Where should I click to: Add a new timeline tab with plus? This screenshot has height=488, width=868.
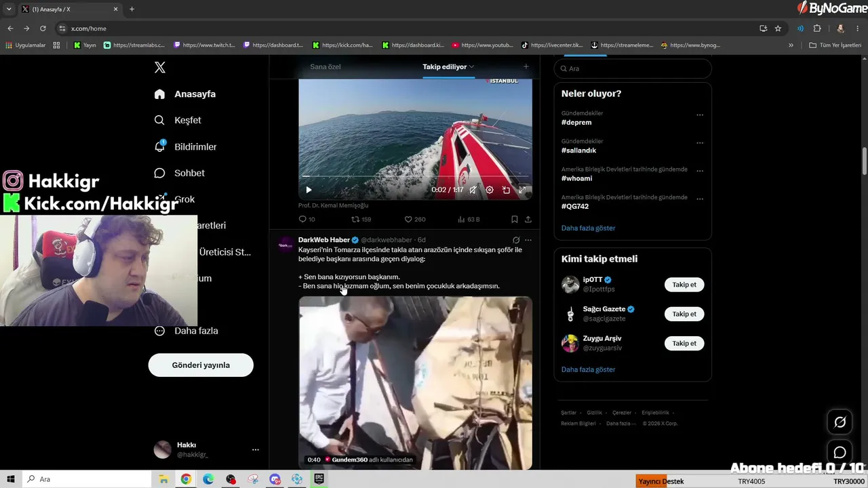coord(526,66)
